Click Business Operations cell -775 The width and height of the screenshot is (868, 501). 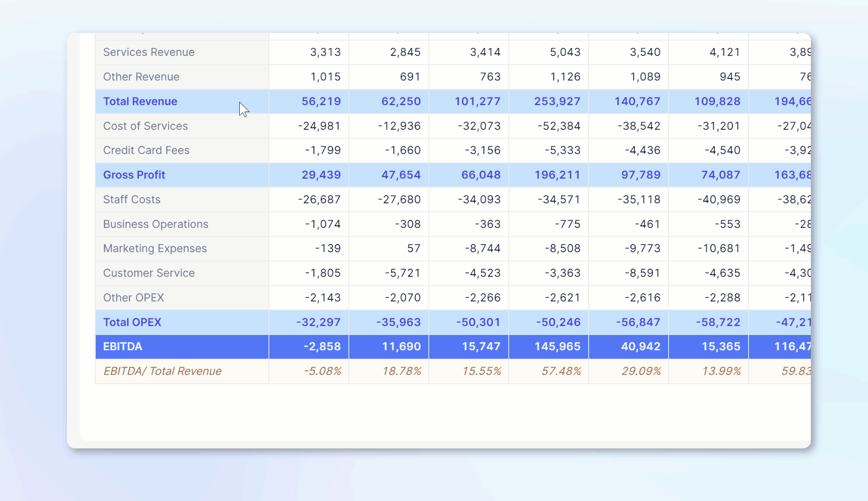549,224
